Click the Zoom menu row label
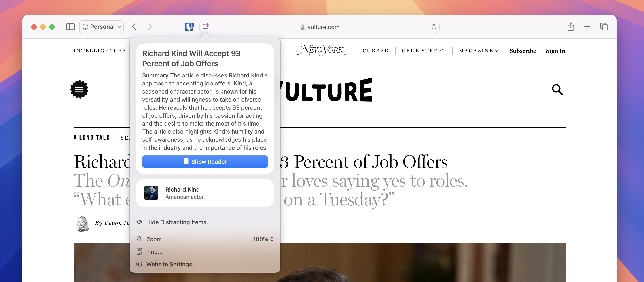Screen dimensions: 644x282 [x=154, y=239]
